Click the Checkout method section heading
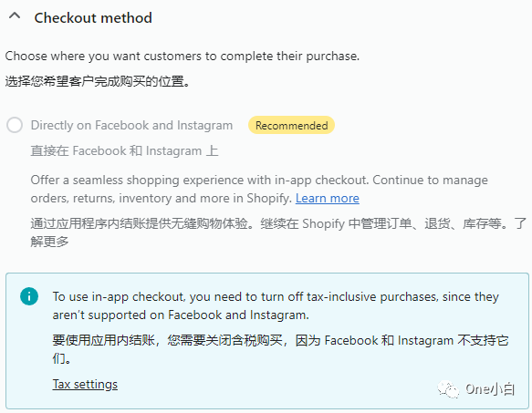This screenshot has width=532, height=413. click(93, 18)
